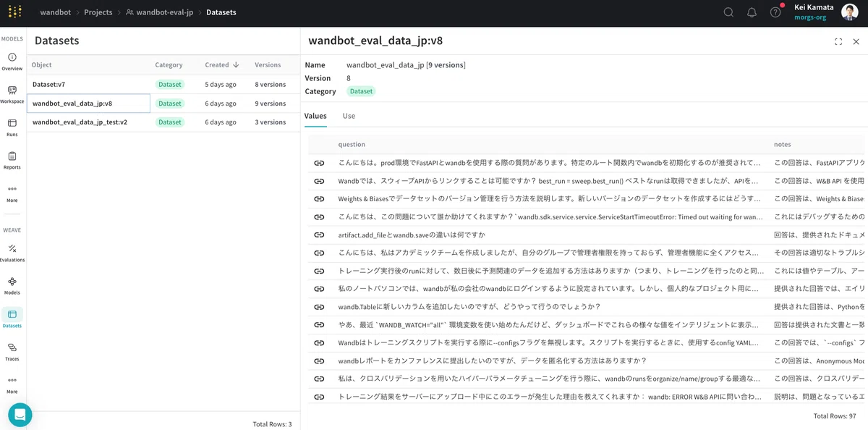This screenshot has height=430, width=868.
Task: Open the help question mark icon
Action: (775, 12)
